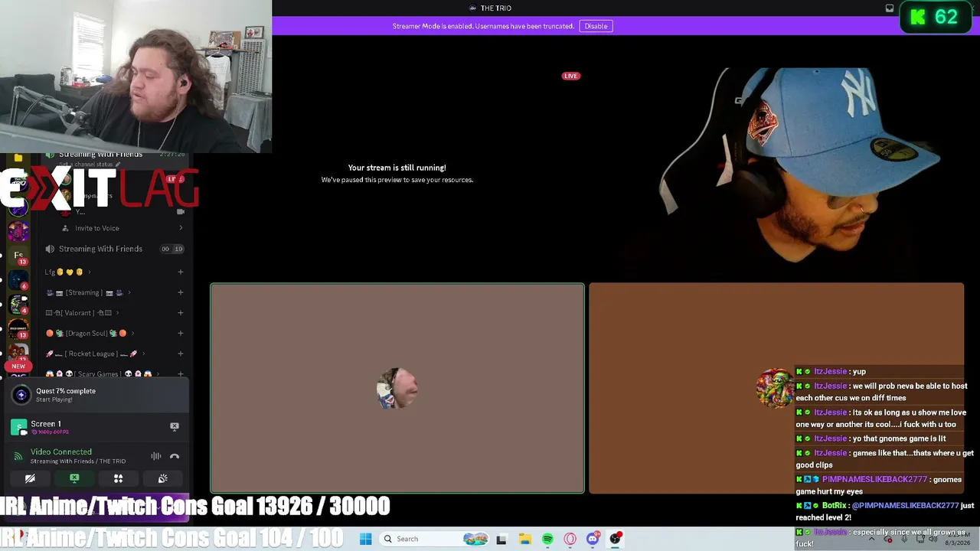
Task: Select the left participant tile with avatar
Action: pyautogui.click(x=397, y=389)
